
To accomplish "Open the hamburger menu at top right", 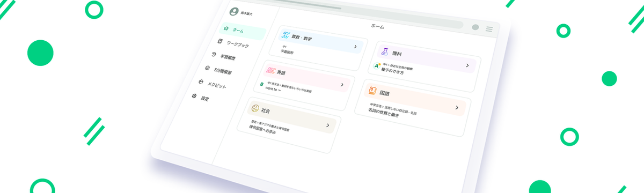I will [489, 29].
